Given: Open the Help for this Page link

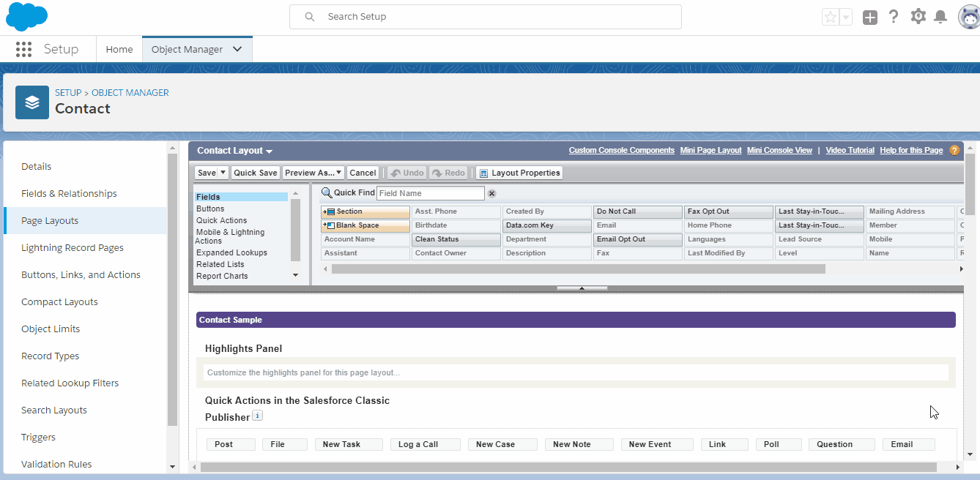Looking at the screenshot, I should coord(911,151).
